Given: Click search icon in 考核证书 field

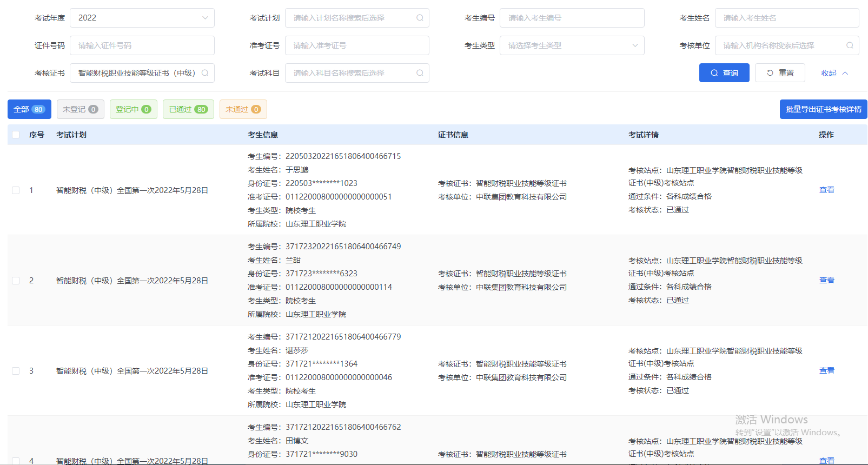Looking at the screenshot, I should pos(205,73).
